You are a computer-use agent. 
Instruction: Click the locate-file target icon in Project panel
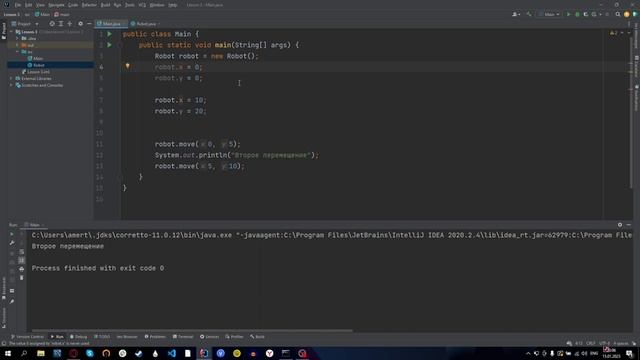click(x=52, y=24)
